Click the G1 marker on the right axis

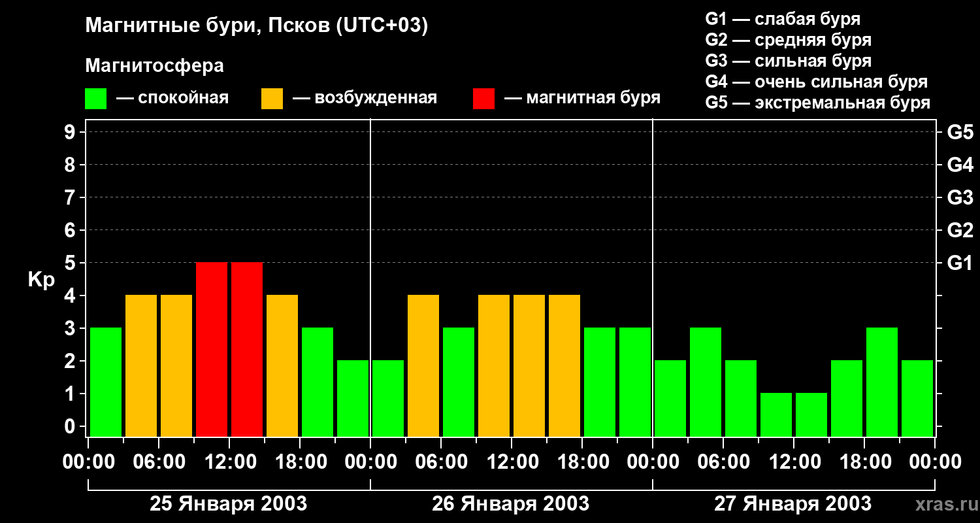(960, 263)
